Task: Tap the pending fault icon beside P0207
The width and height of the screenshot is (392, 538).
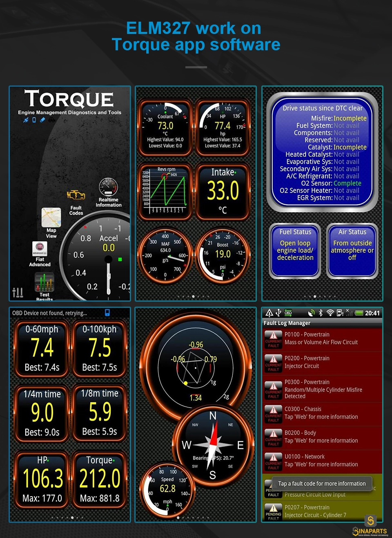Action: tap(274, 512)
